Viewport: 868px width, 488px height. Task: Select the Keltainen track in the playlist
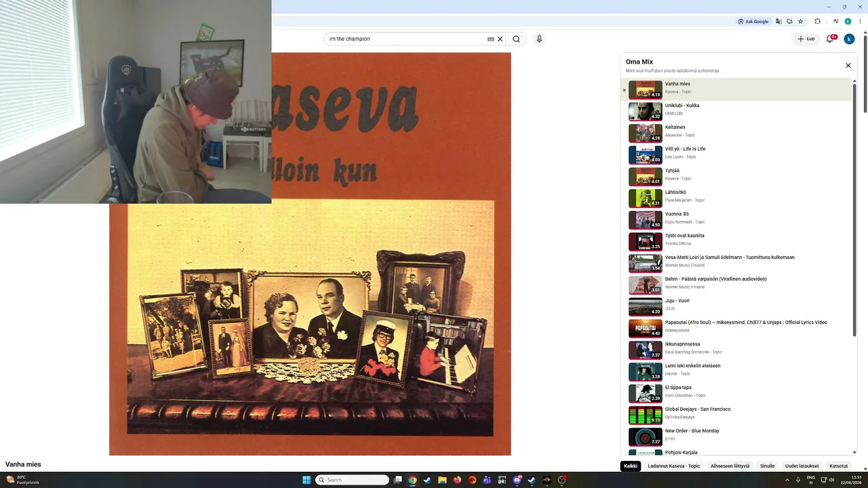(736, 134)
